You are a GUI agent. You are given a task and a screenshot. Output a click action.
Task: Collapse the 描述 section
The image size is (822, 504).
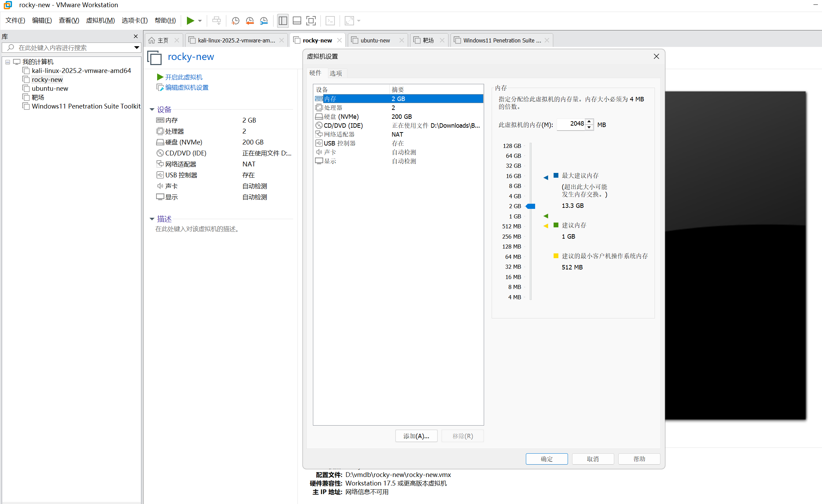(x=152, y=219)
